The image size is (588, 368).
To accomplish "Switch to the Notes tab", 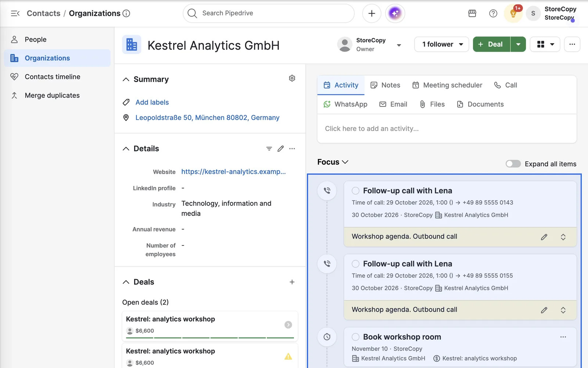I will tap(385, 85).
